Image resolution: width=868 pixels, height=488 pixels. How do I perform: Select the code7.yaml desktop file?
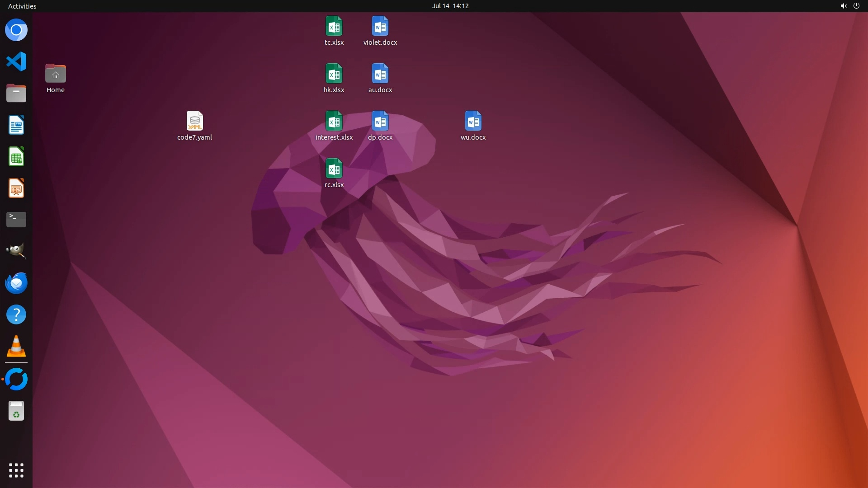click(x=194, y=121)
